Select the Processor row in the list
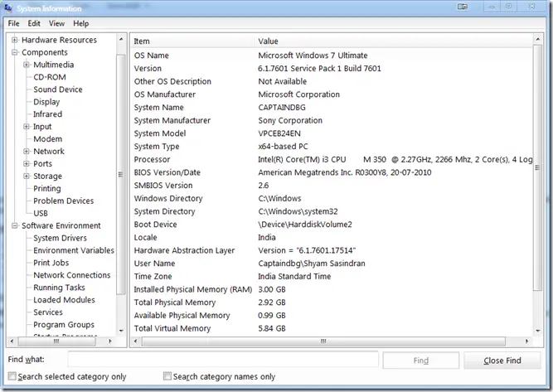The width and height of the screenshot is (553, 392). click(x=332, y=160)
